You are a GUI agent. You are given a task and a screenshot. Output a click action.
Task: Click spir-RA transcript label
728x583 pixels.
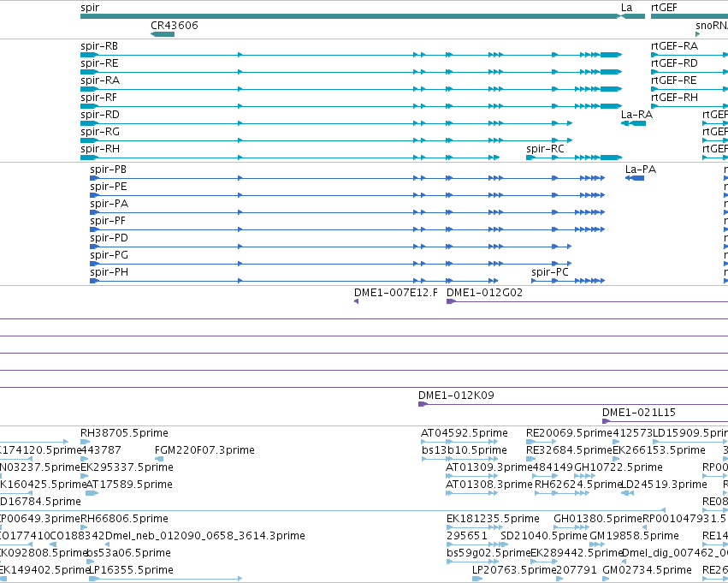coord(100,80)
